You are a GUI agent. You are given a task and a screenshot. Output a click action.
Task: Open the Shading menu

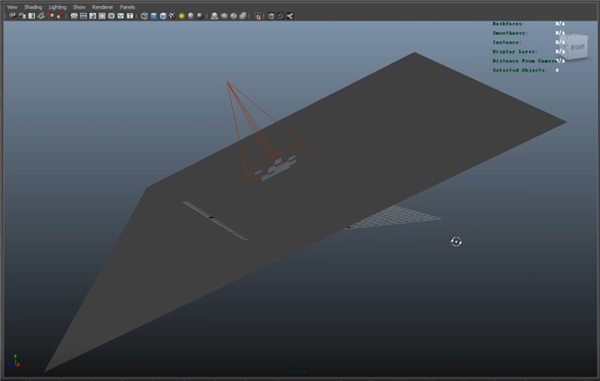33,7
